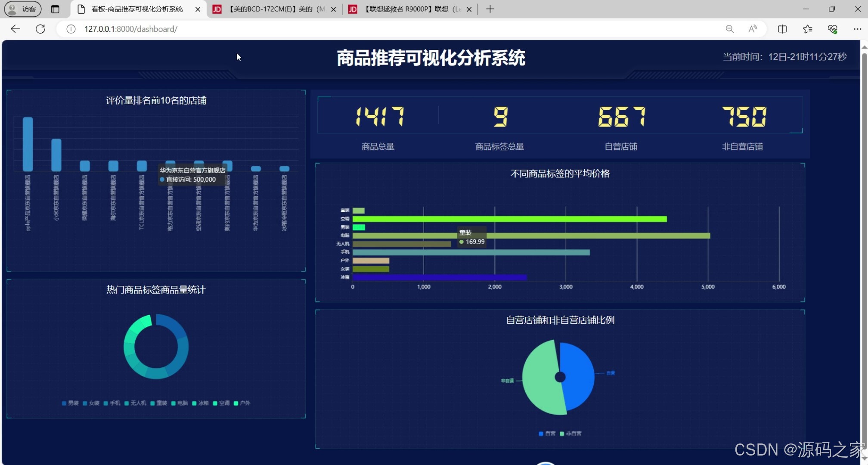Viewport: 868px width, 465px height.
Task: Click the 空调 average price bar
Action: (509, 219)
